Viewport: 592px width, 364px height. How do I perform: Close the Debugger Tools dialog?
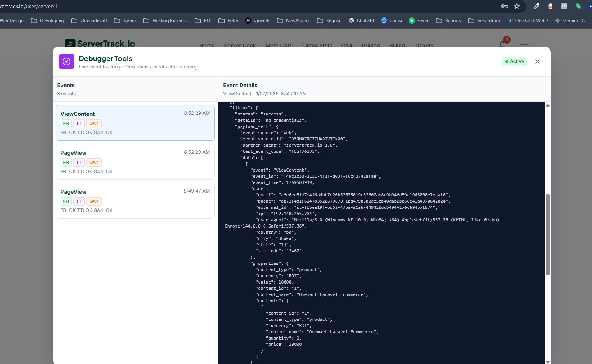(x=538, y=61)
